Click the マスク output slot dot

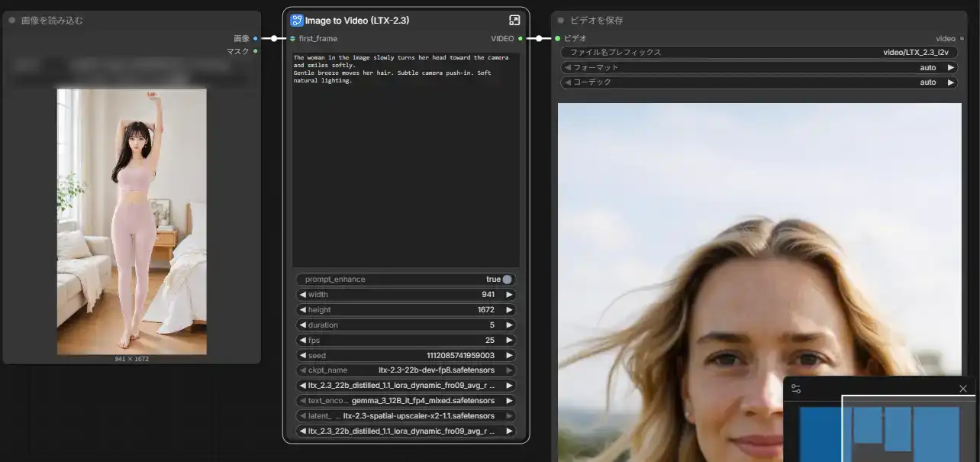pos(255,51)
